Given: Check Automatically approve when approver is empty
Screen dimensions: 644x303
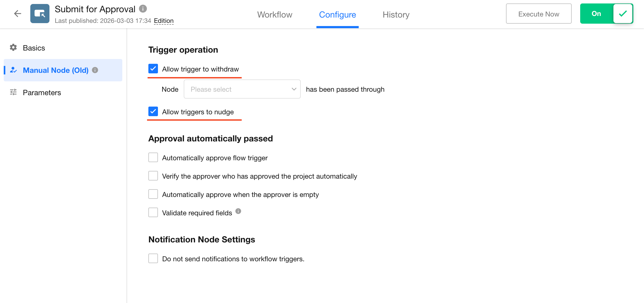Looking at the screenshot, I should tap(153, 194).
